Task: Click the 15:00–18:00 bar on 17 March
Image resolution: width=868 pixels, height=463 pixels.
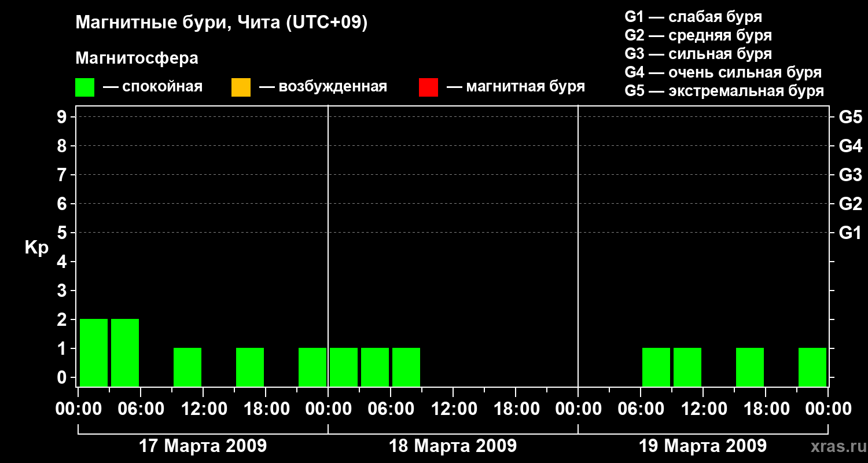Action: pyautogui.click(x=250, y=367)
